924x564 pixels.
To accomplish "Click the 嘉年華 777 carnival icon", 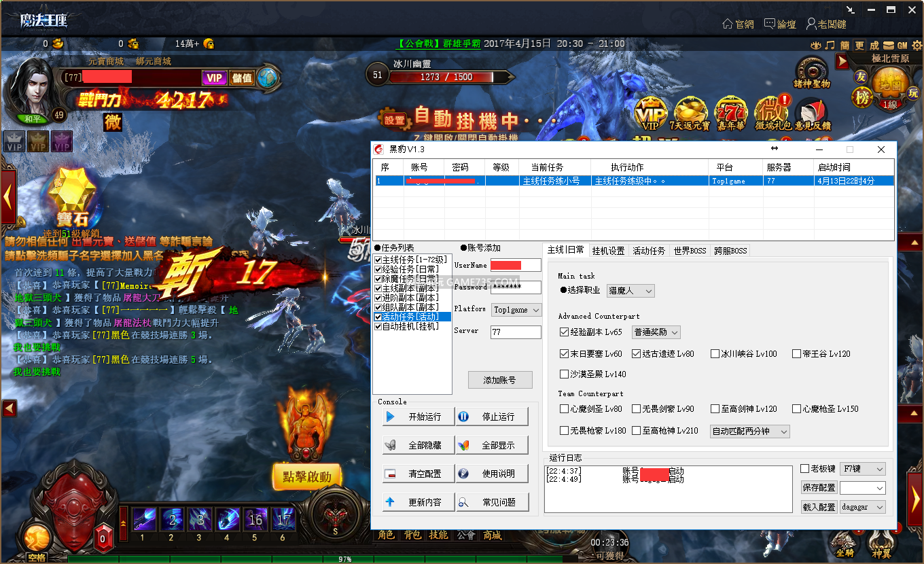I will 730,111.
